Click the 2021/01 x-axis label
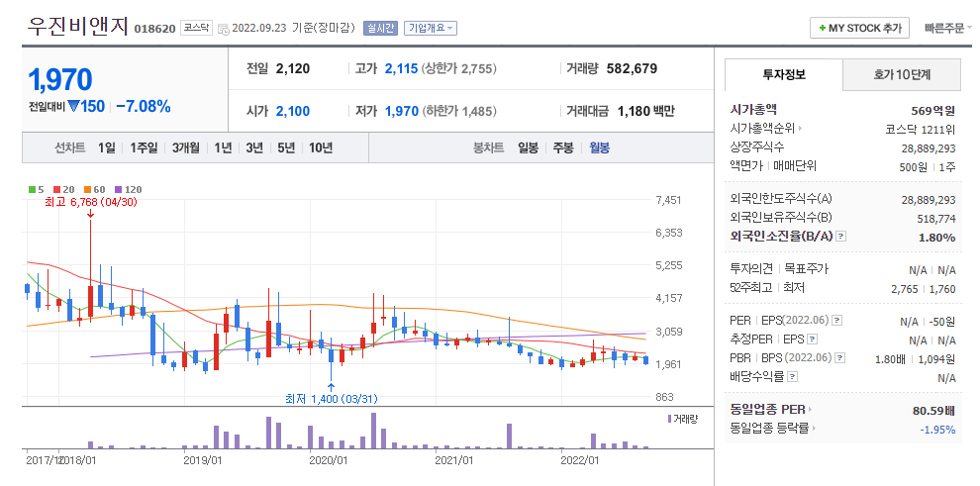The height and width of the screenshot is (486, 980). (455, 460)
